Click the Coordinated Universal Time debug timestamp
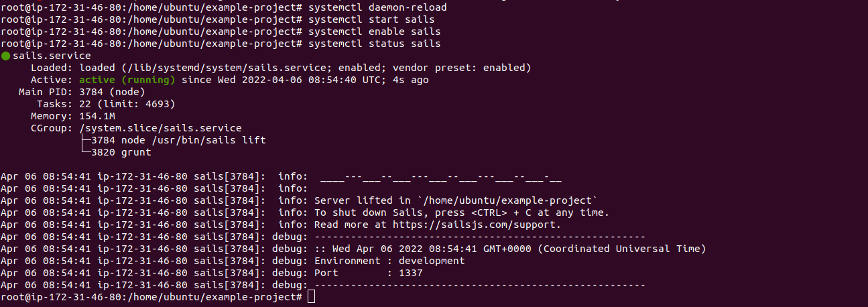This screenshot has height=307, width=868. (510, 249)
